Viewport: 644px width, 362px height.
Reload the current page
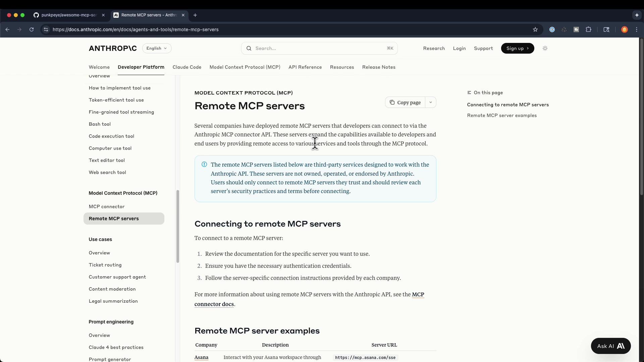tap(32, 29)
